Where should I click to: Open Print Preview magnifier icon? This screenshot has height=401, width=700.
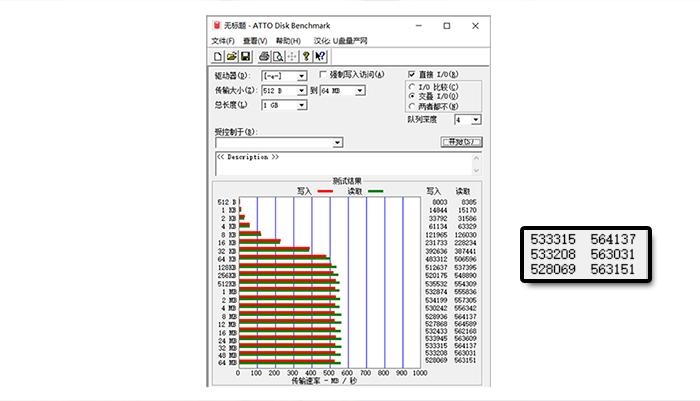278,56
